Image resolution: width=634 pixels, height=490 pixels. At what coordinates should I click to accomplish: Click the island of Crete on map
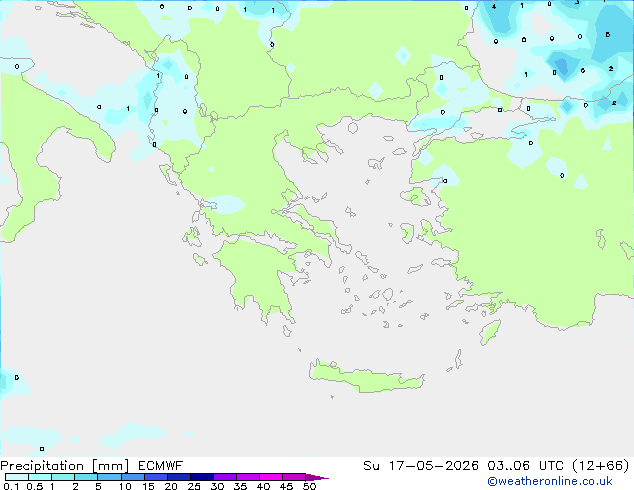(366, 376)
